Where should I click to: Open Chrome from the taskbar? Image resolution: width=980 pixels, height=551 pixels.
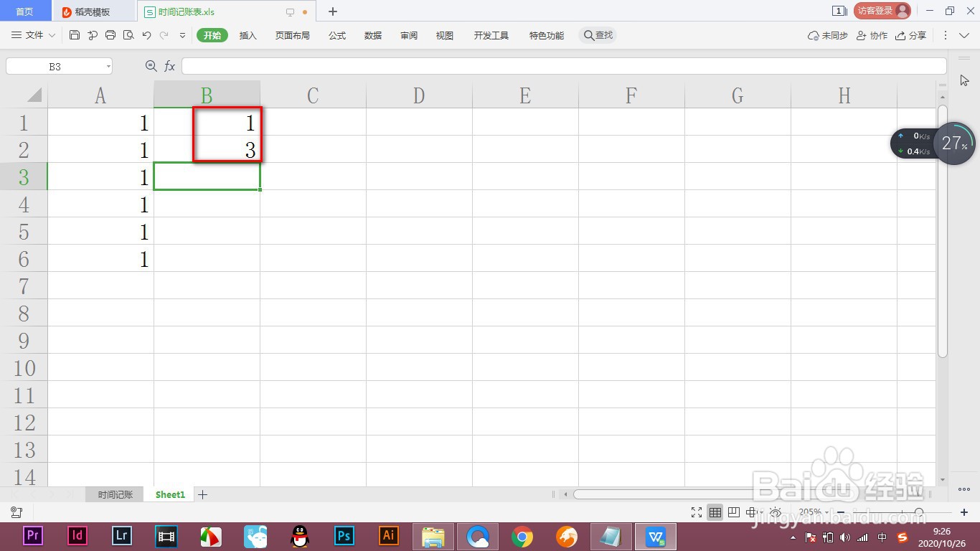522,536
